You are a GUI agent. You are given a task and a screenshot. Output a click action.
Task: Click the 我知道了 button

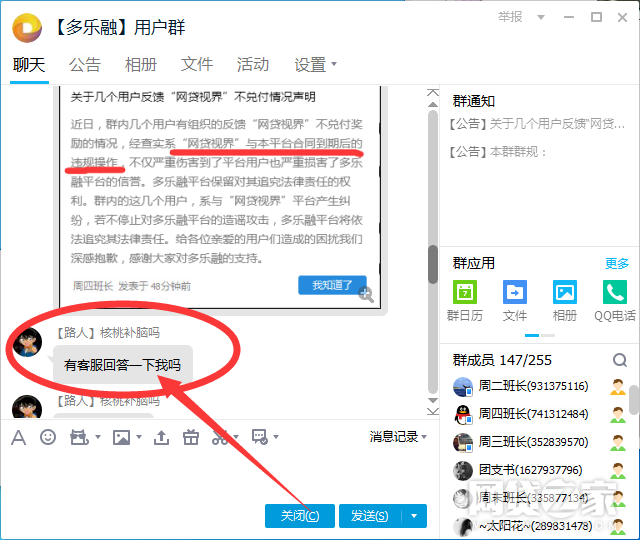[x=332, y=285]
